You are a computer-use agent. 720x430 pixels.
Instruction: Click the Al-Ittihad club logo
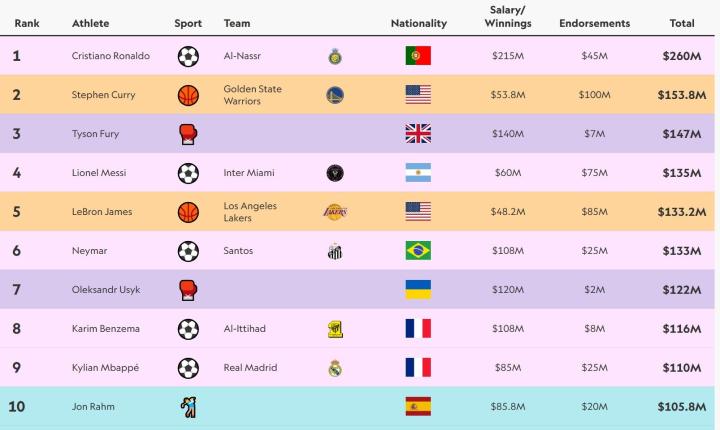coord(336,329)
